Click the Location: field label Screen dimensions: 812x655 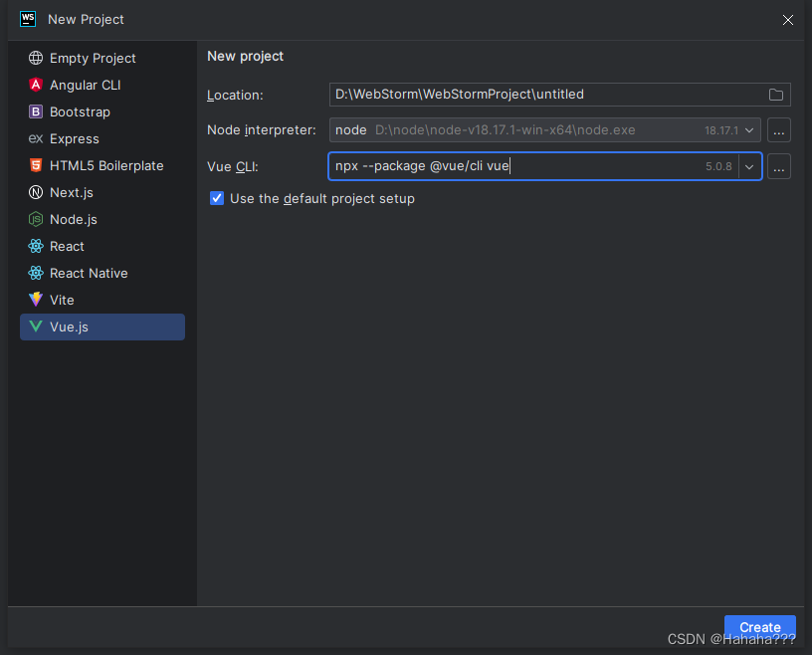click(235, 96)
